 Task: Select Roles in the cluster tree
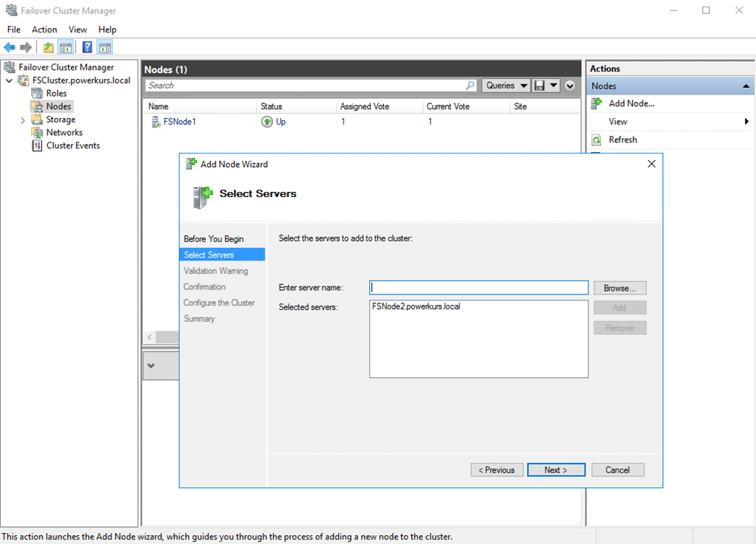[x=56, y=94]
